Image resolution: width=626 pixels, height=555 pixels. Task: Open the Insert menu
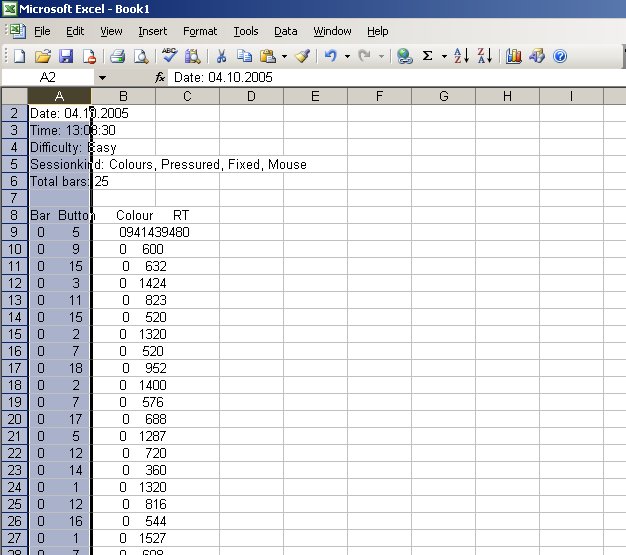click(153, 31)
